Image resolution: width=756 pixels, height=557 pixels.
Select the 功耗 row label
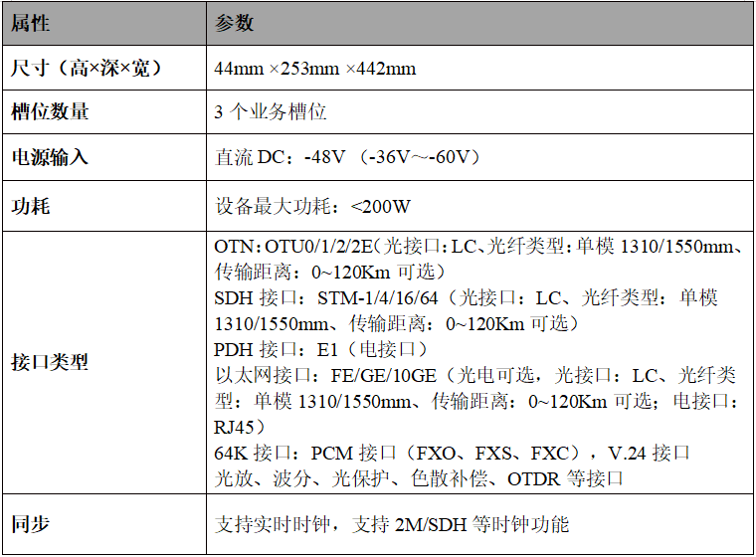tap(31, 207)
